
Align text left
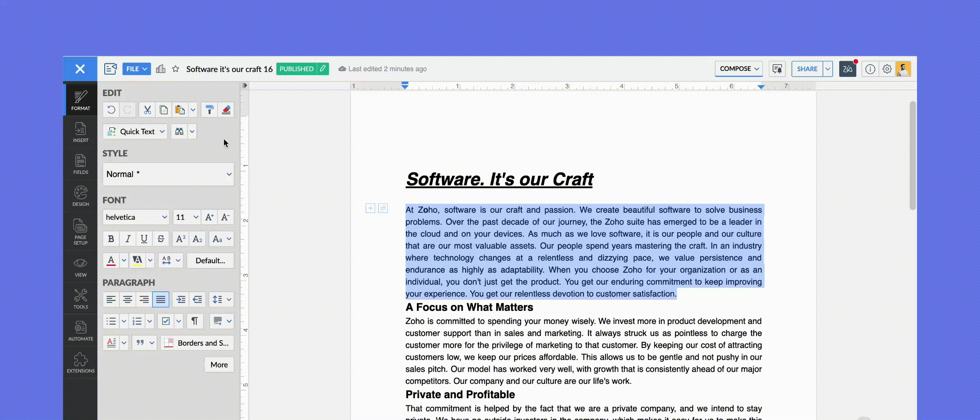pyautogui.click(x=111, y=299)
